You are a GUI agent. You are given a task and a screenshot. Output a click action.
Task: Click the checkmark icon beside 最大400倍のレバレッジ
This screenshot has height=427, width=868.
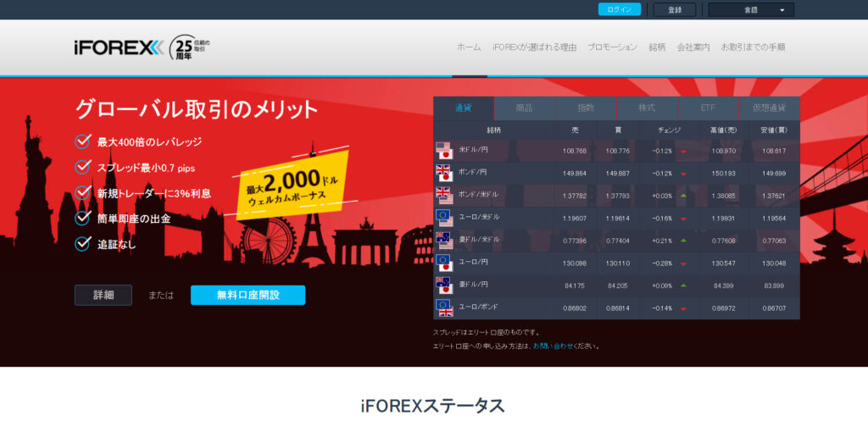pos(82,141)
